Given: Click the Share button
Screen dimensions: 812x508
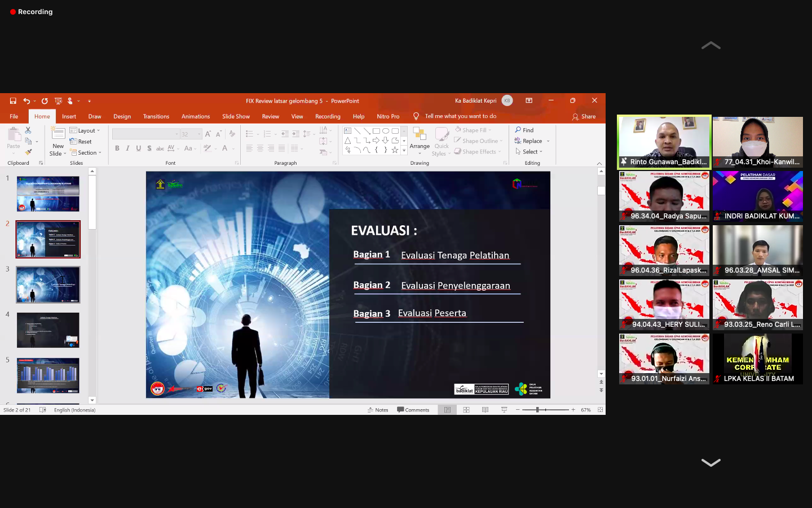Looking at the screenshot, I should [x=584, y=117].
